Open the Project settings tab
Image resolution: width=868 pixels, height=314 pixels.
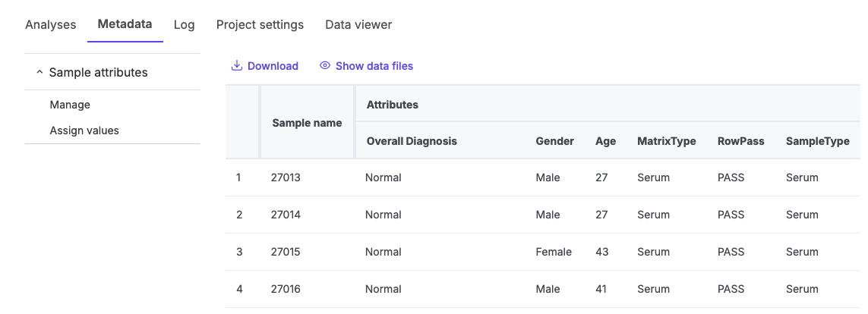pyautogui.click(x=260, y=24)
